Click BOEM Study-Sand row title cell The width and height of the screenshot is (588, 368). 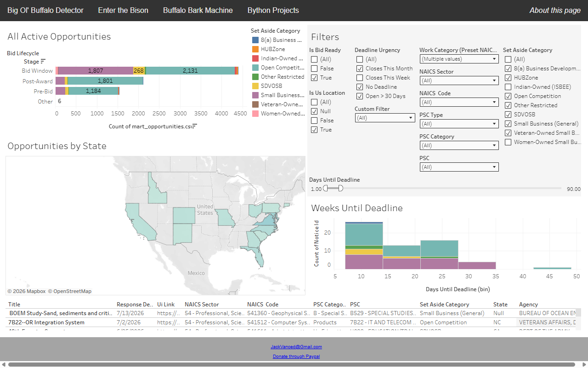[60, 313]
